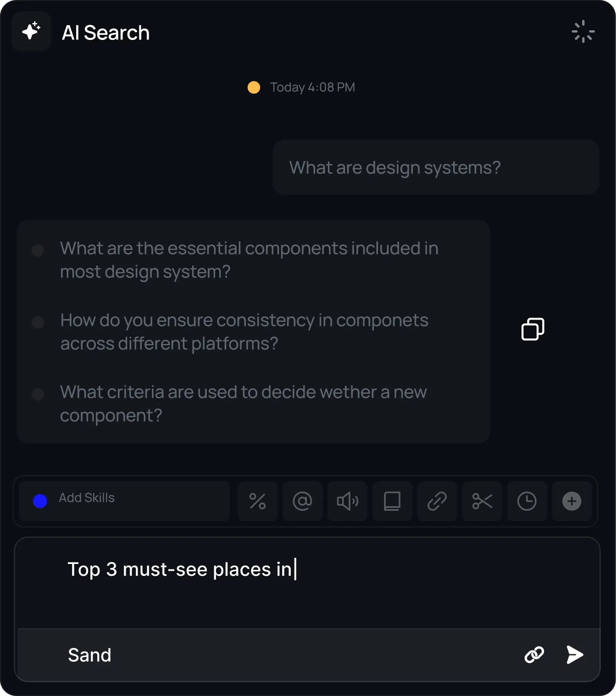
Task: Open the book reading tool
Action: (x=392, y=501)
